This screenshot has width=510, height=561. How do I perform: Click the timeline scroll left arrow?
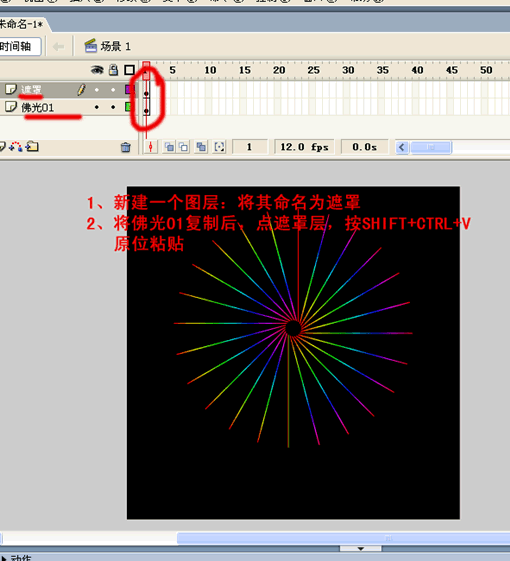click(402, 147)
